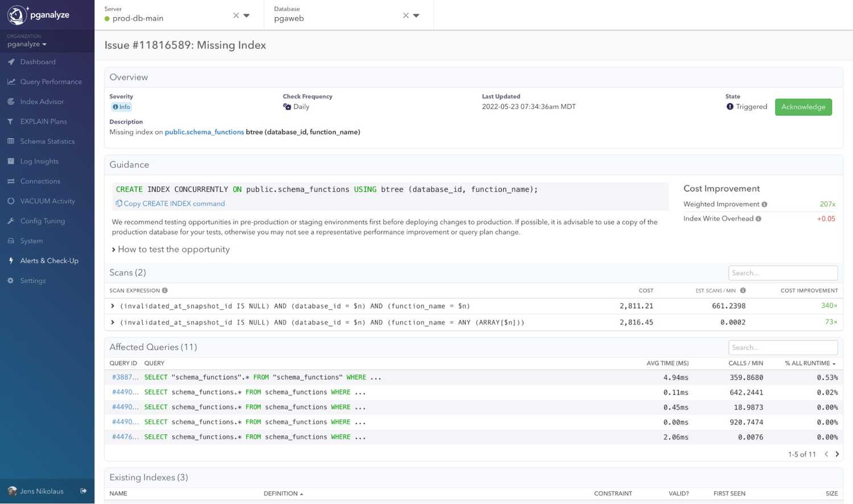Open the pganalyze organization menu
853x504 pixels.
click(x=26, y=44)
